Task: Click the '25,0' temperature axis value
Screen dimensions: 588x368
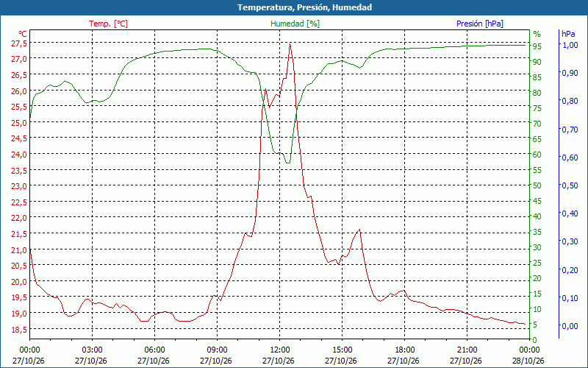Action: pos(19,122)
